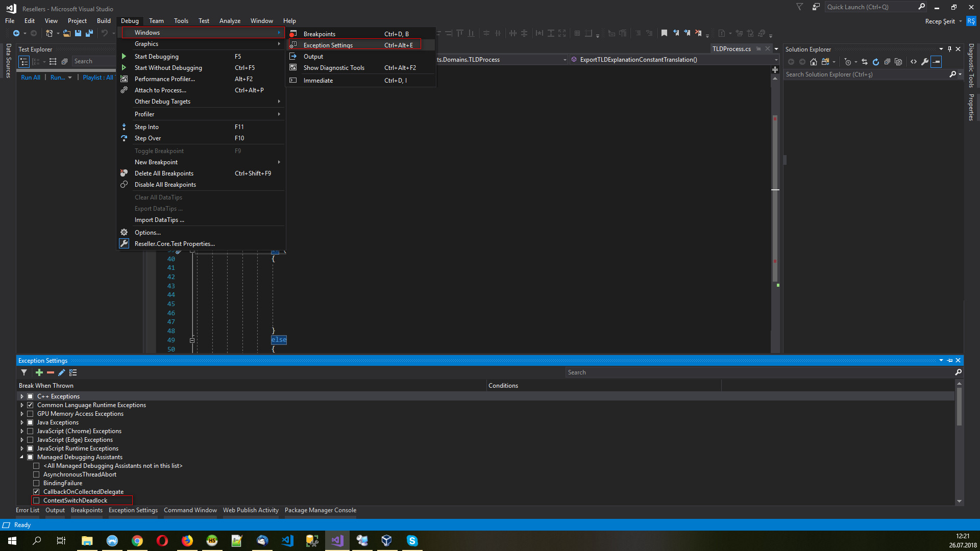Uncheck Common Language Runtime Exceptions checkbox
980x551 pixels.
pos(30,405)
